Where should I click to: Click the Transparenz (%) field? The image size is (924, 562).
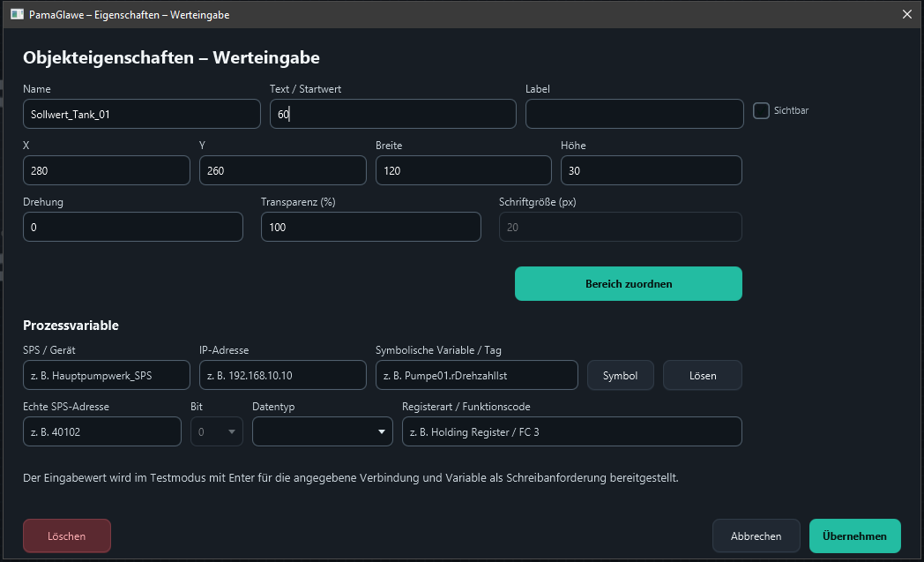370,227
